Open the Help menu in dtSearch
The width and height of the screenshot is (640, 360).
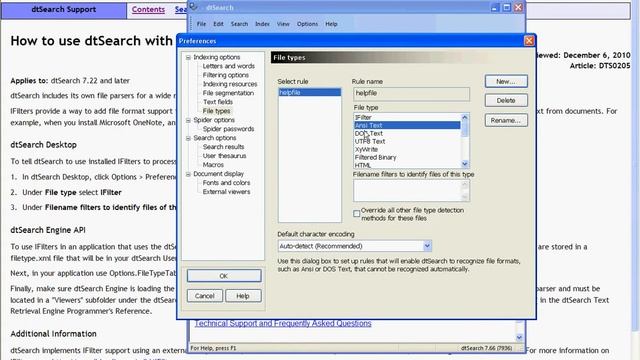pos(331,24)
